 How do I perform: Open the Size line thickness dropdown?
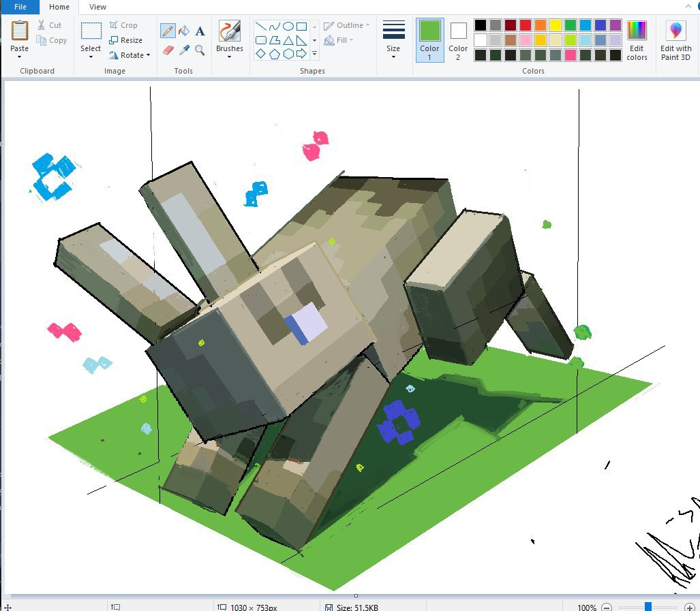393,40
